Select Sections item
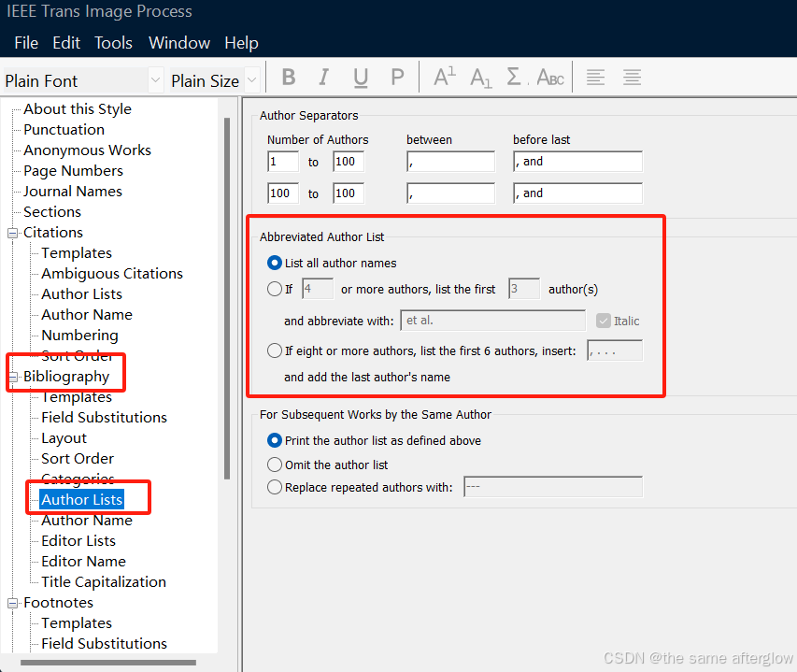This screenshot has height=672, width=797. pos(52,212)
